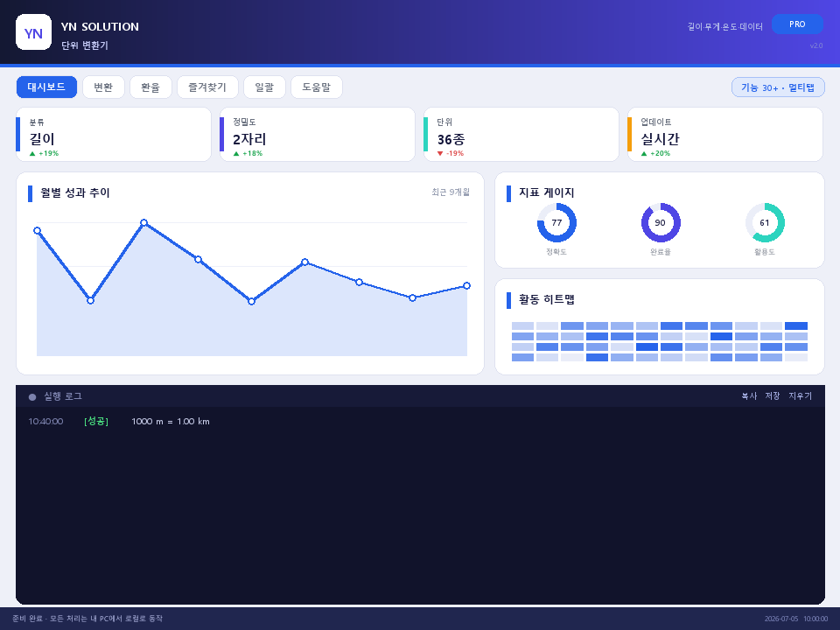The width and height of the screenshot is (840, 630).
Task: Select the 완료율 90 gauge ring
Action: coord(661,223)
